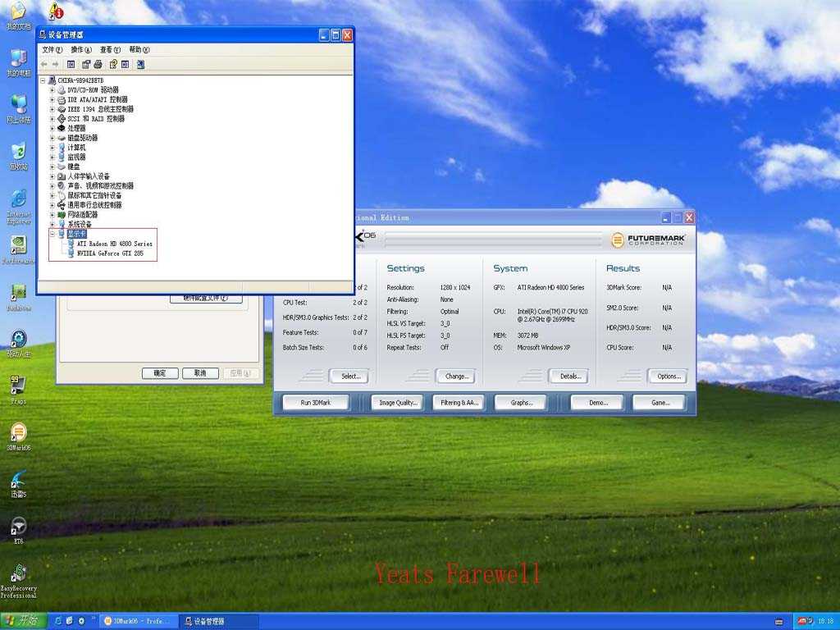Open the 迅雷5 desktop shortcut

coord(19,483)
